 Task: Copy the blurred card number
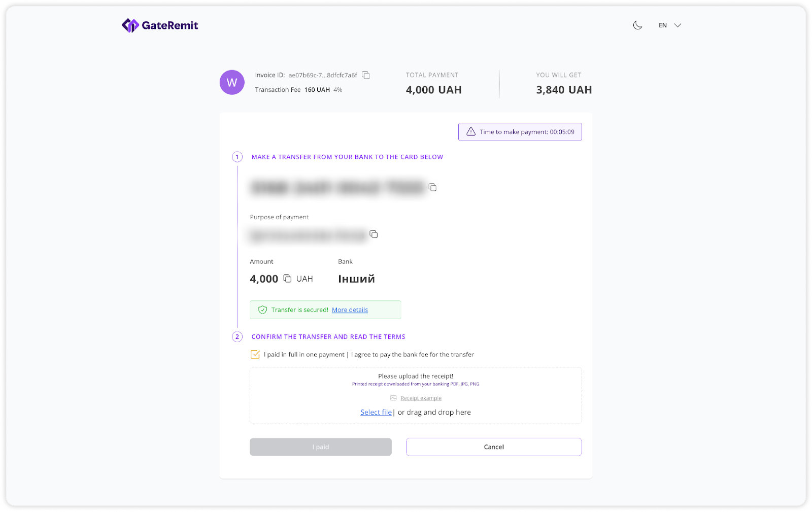pyautogui.click(x=432, y=187)
